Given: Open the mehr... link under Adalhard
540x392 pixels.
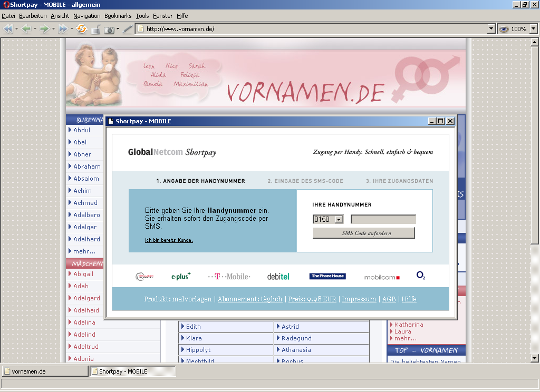Looking at the screenshot, I should point(84,251).
